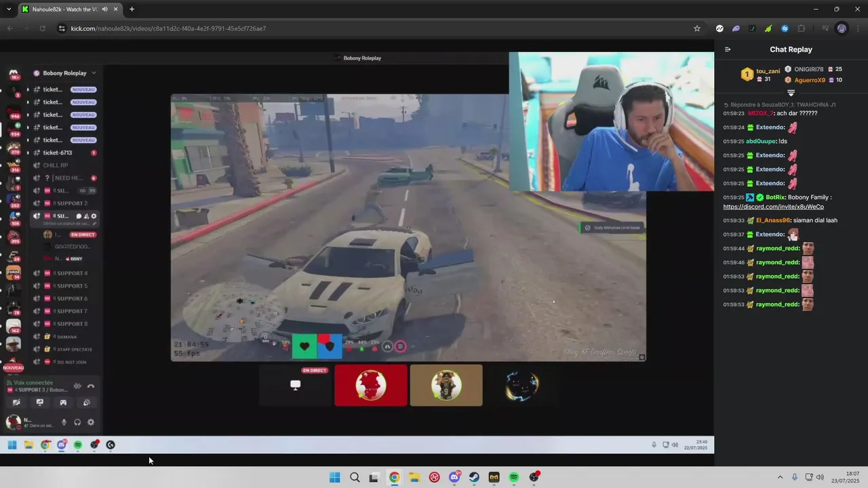Open a new browser tab
Viewport: 868px width, 488px height.
(132, 9)
